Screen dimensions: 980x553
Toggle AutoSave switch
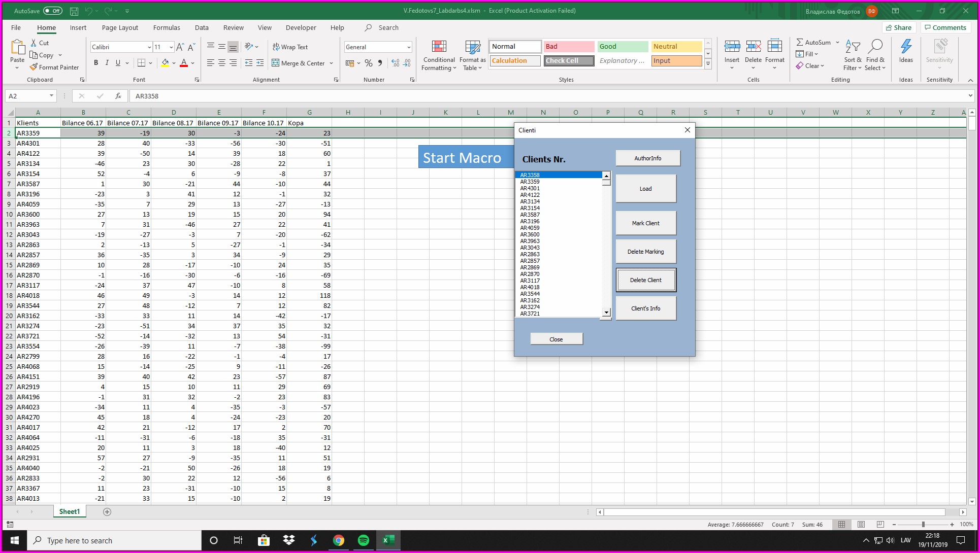pos(52,11)
